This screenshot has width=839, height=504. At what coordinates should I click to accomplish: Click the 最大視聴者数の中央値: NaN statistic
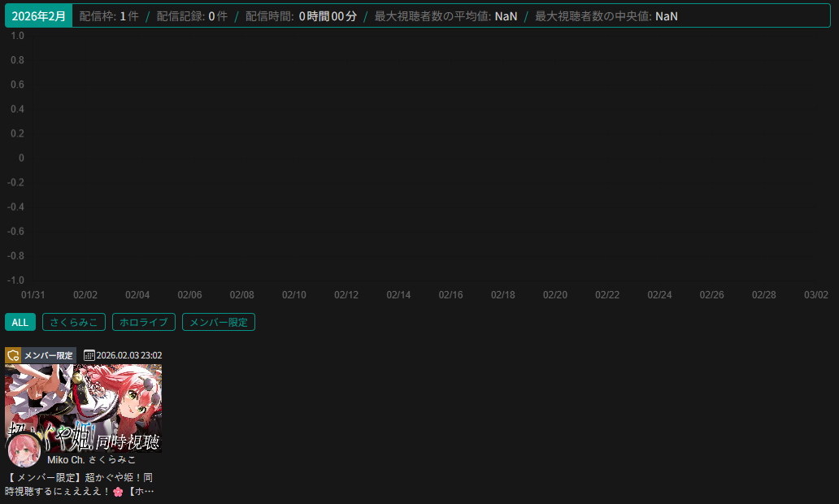tap(606, 16)
